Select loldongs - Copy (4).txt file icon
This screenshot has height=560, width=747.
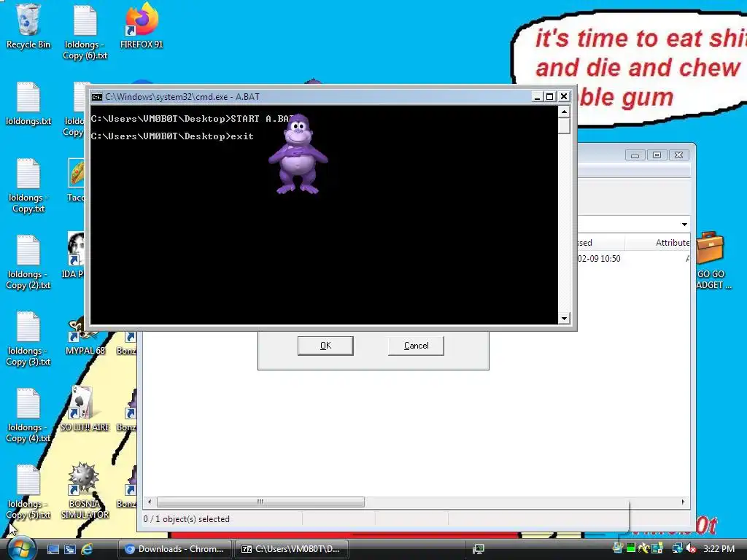point(28,415)
